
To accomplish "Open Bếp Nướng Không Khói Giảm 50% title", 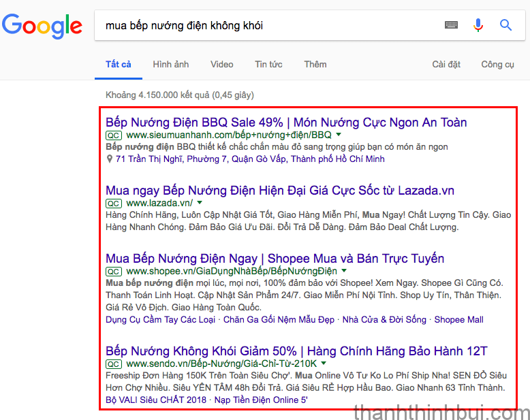I will point(296,351).
